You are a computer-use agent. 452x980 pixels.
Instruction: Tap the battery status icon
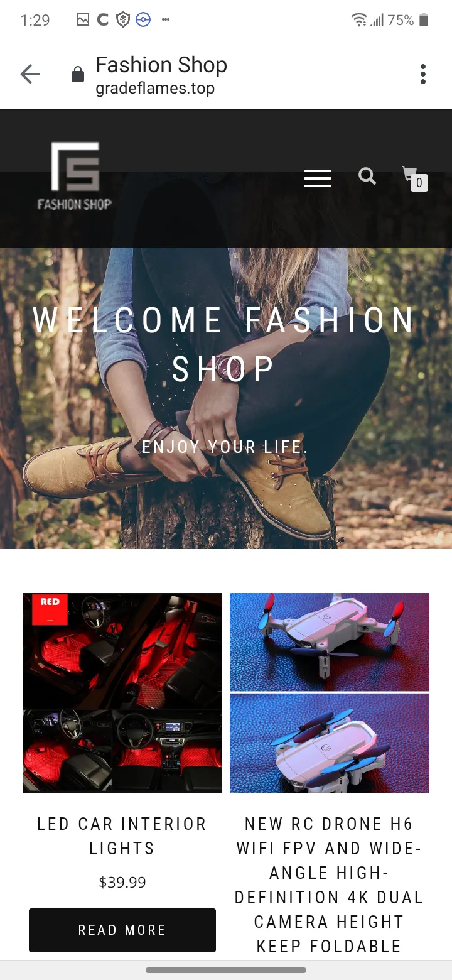[x=424, y=20]
